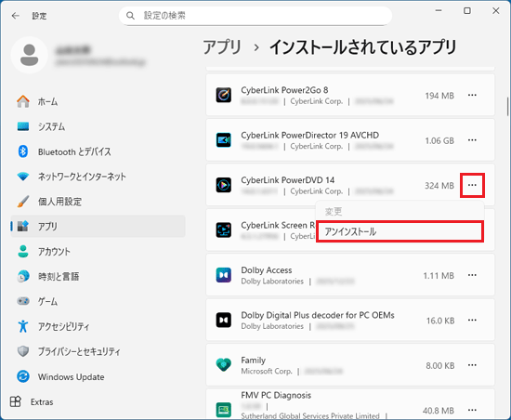Screen dimensions: 511x420
Task: Open 時刻と言語 globe clock icon
Action: coord(23,276)
